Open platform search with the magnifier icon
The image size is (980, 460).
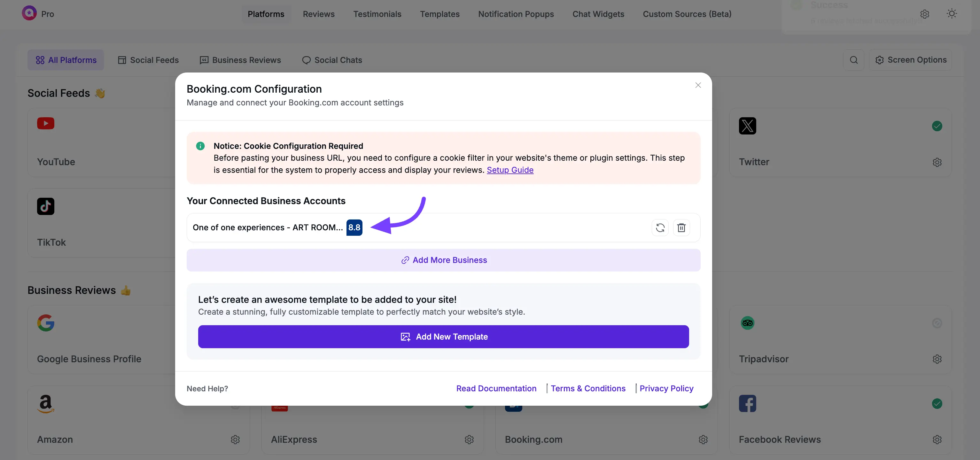pyautogui.click(x=854, y=60)
